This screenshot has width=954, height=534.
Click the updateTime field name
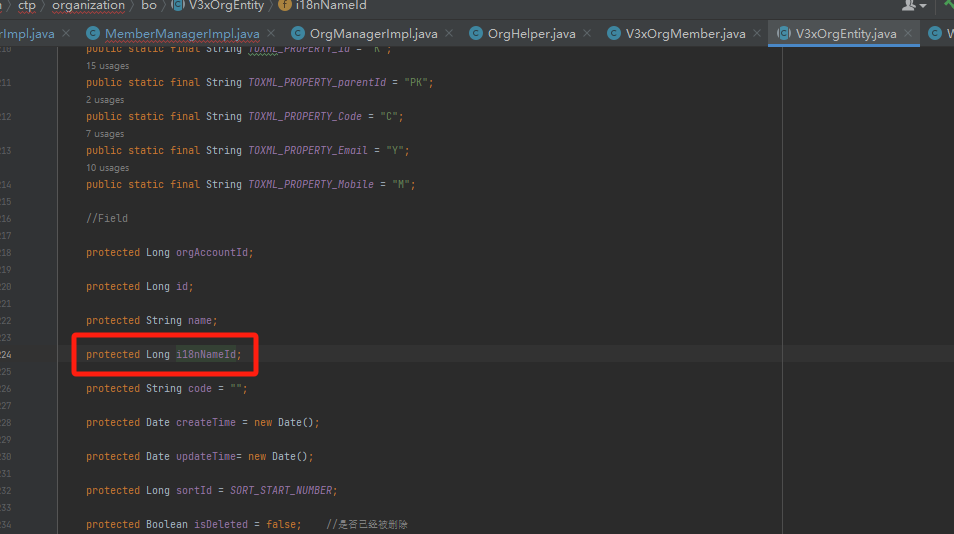click(206, 457)
